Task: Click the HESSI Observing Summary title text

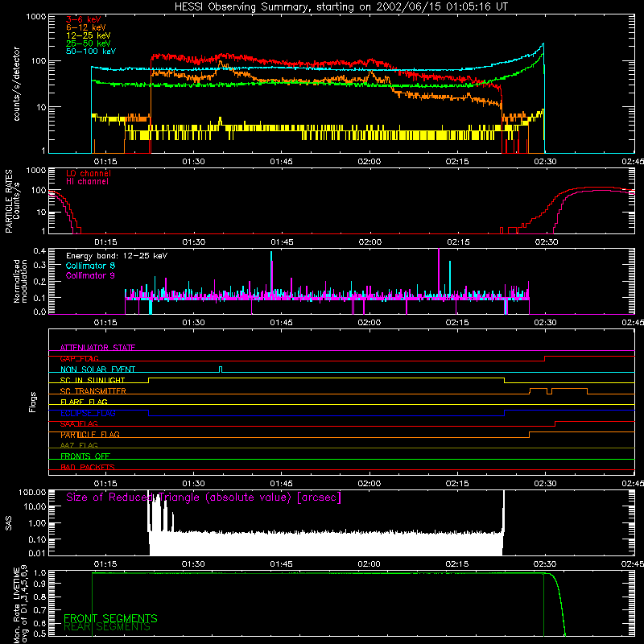Action: tap(341, 7)
